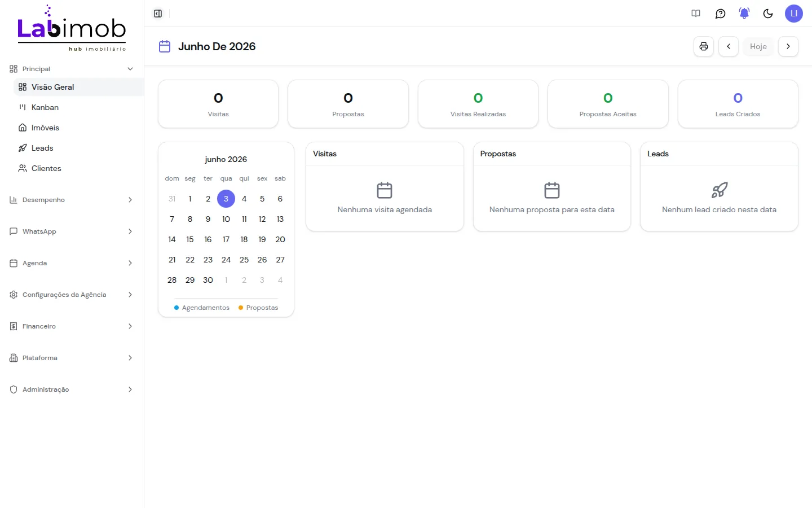
Task: Click the WhatsApp message icon
Action: point(14,231)
